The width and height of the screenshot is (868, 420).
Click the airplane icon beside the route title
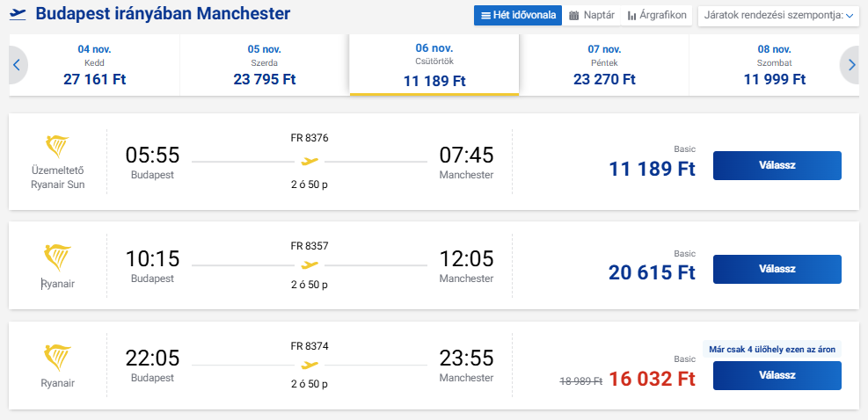click(18, 15)
